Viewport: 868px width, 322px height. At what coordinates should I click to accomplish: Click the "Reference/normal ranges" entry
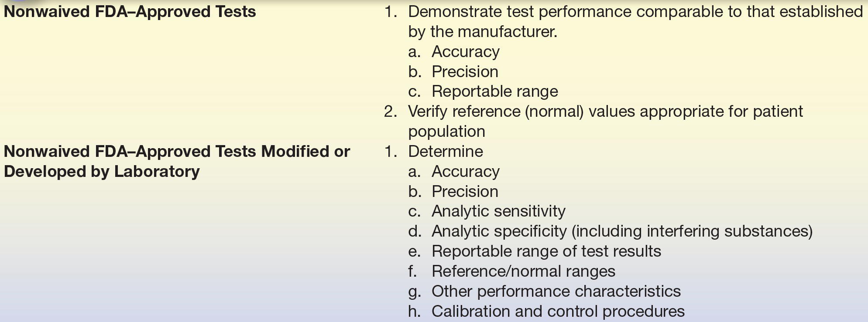coord(523,271)
